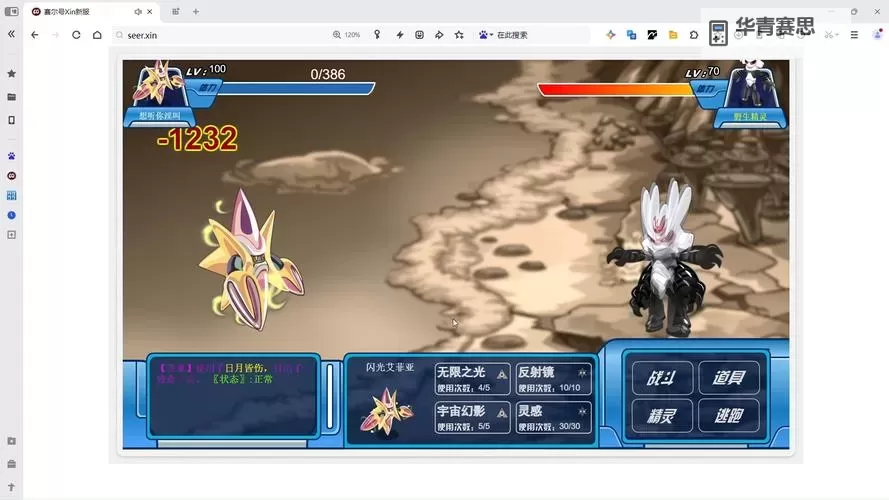This screenshot has width=889, height=500.
Task: Mute the tab's audio speaker icon
Action: pos(138,12)
